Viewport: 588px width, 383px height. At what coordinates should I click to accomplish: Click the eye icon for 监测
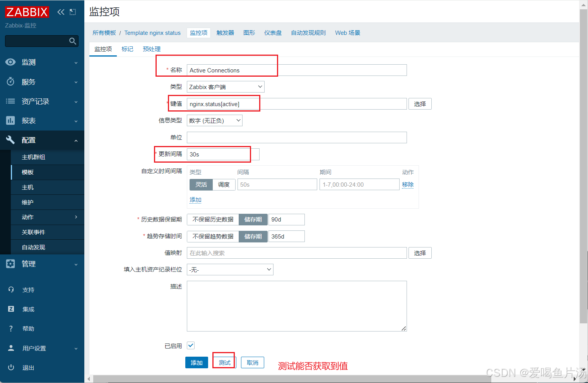(x=10, y=62)
